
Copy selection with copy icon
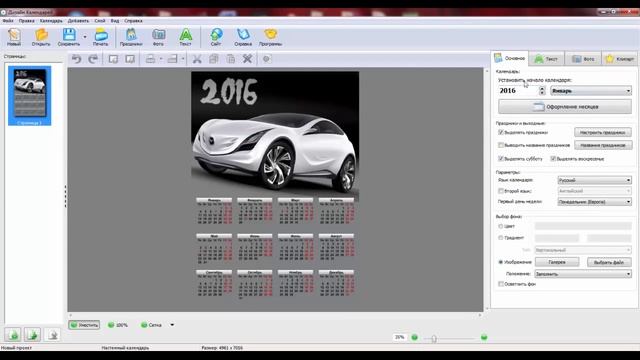click(x=213, y=59)
